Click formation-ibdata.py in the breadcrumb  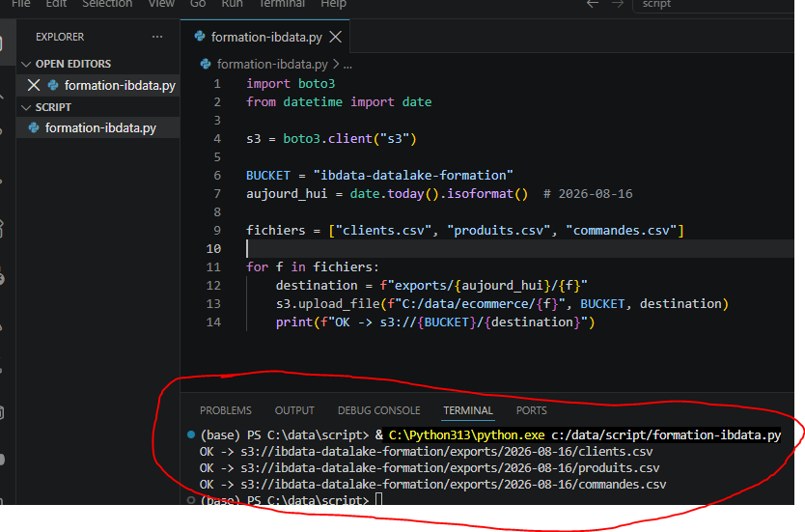coord(272,64)
